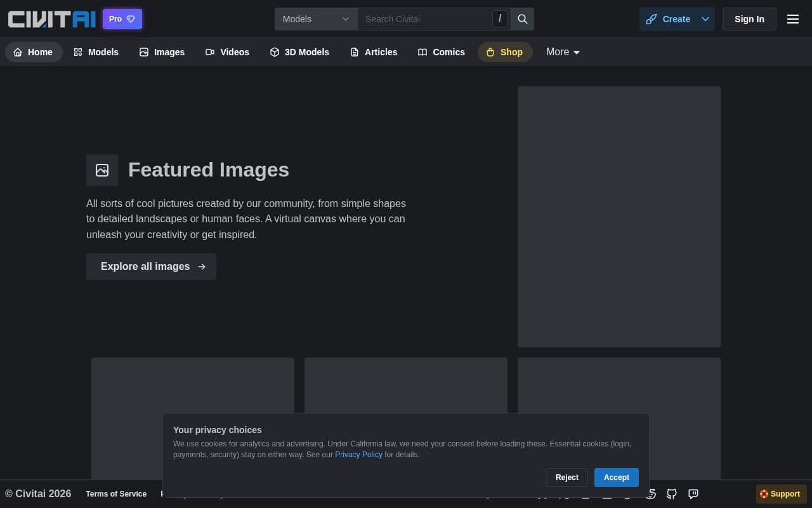Click the Featured Images section icon
The height and width of the screenshot is (508, 812).
click(x=102, y=170)
